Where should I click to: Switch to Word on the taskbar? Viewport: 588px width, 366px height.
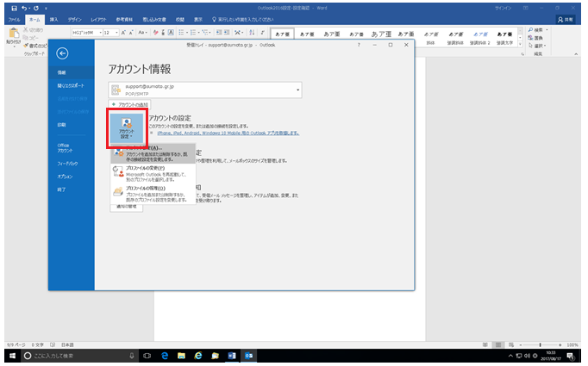click(232, 356)
